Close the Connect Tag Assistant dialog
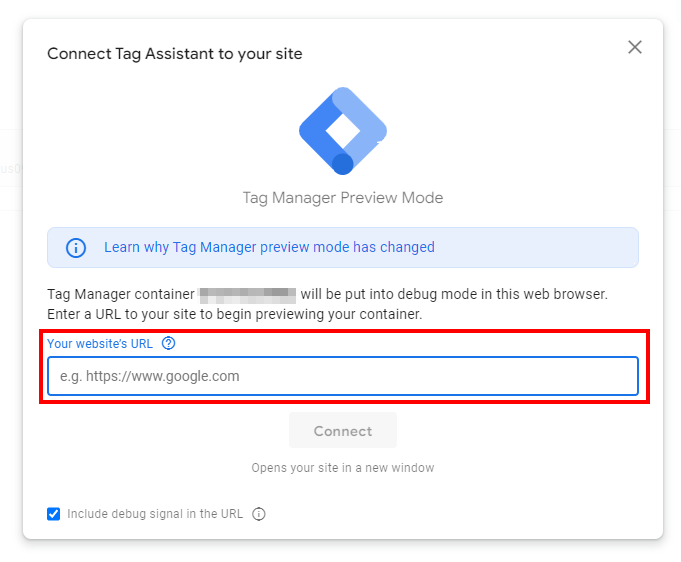The image size is (681, 562). [x=635, y=47]
